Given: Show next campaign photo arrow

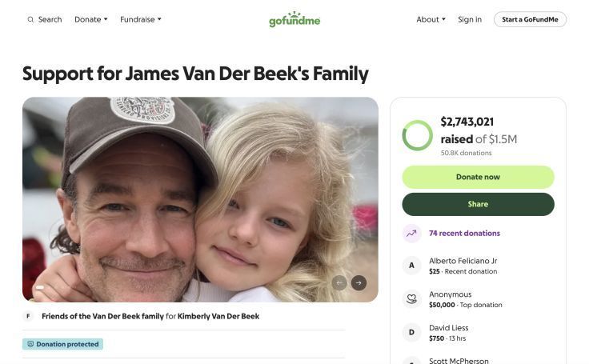Looking at the screenshot, I should [359, 282].
